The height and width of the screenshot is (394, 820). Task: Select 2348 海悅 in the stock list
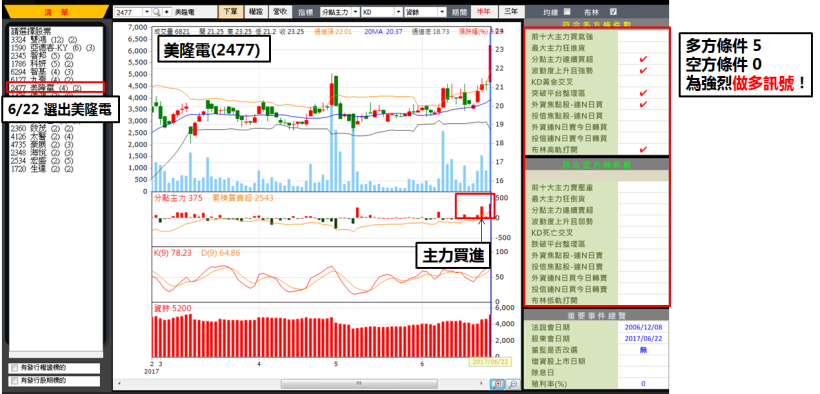point(42,153)
